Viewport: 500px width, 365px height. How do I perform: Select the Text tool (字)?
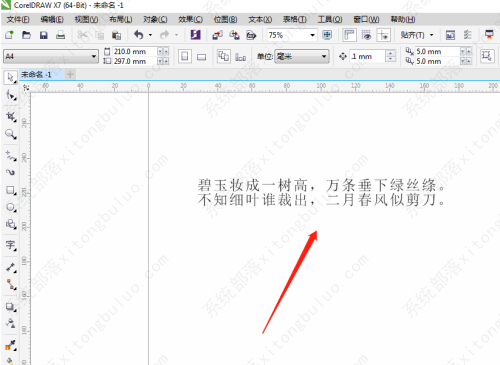pos(11,245)
